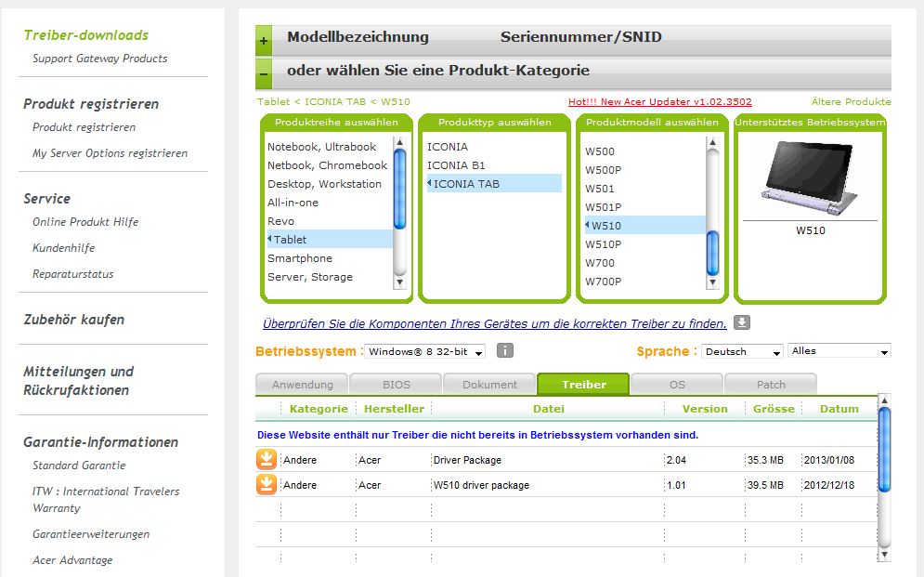The image size is (924, 577).
Task: Open the Überprüfen Sie die Komponenten link
Action: pos(495,323)
